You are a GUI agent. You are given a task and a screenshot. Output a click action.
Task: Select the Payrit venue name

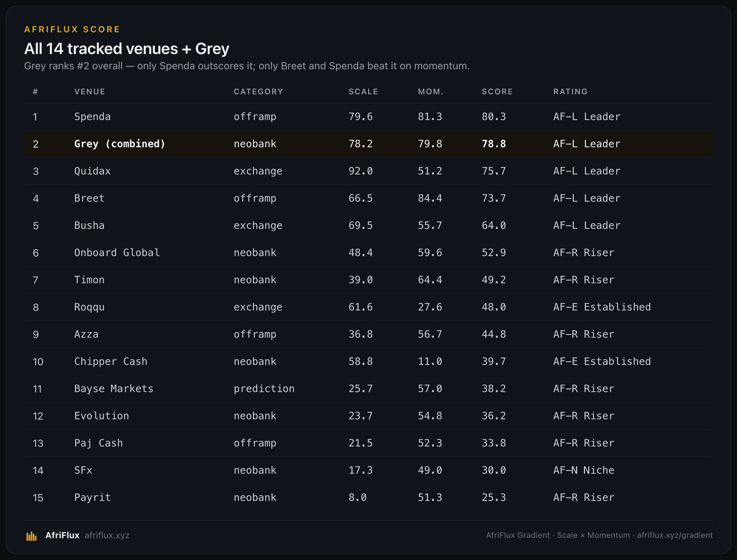click(x=92, y=498)
